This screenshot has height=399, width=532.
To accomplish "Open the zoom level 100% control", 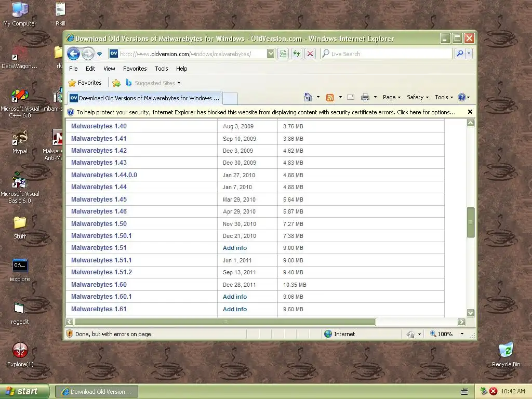I will (x=442, y=334).
